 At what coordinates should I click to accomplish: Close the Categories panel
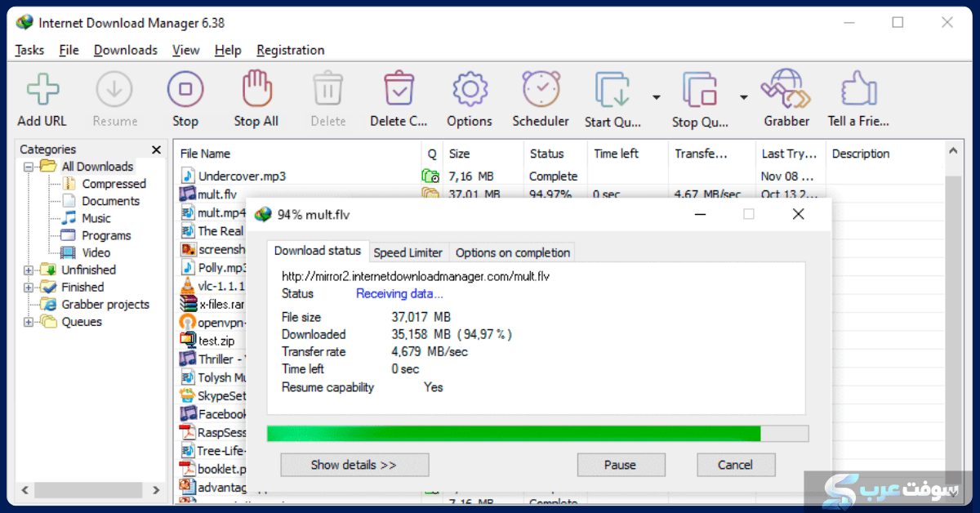pyautogui.click(x=157, y=149)
